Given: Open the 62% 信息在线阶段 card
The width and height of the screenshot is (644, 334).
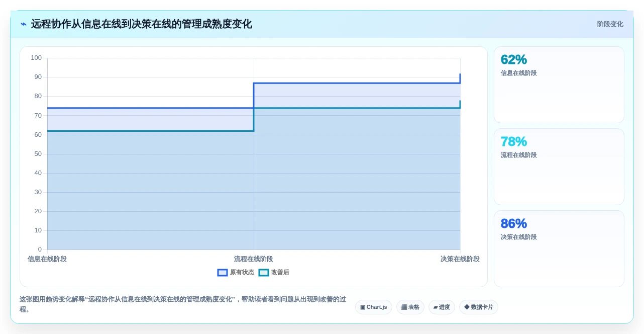Looking at the screenshot, I should pyautogui.click(x=559, y=85).
